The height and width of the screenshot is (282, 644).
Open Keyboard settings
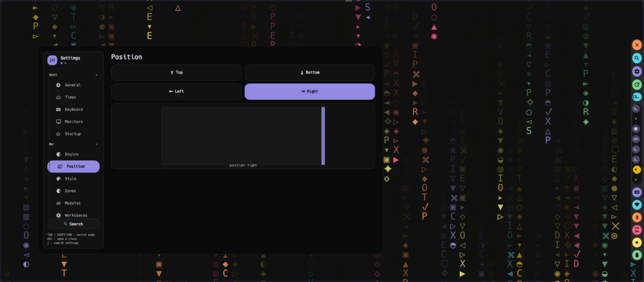tap(74, 109)
